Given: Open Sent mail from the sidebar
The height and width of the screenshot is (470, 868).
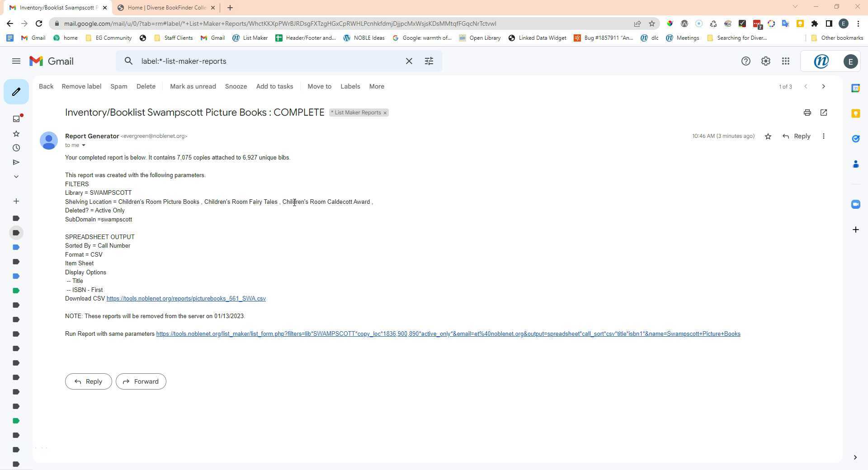Looking at the screenshot, I should coord(16,162).
